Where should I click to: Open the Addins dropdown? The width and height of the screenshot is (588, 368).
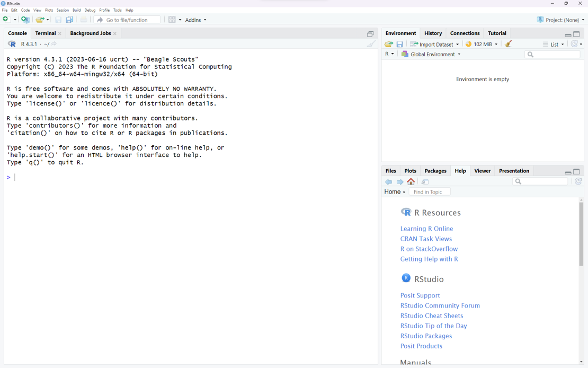(x=196, y=20)
